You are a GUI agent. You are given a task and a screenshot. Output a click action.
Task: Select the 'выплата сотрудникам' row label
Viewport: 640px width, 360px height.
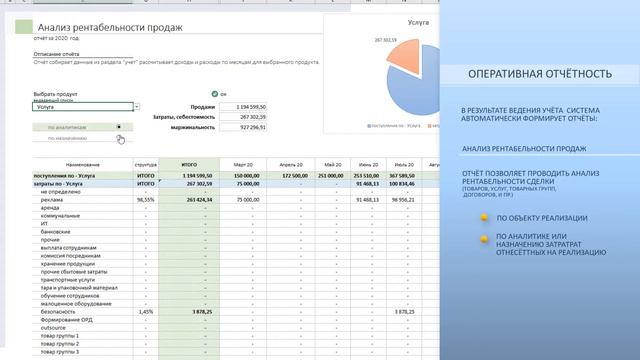point(69,248)
